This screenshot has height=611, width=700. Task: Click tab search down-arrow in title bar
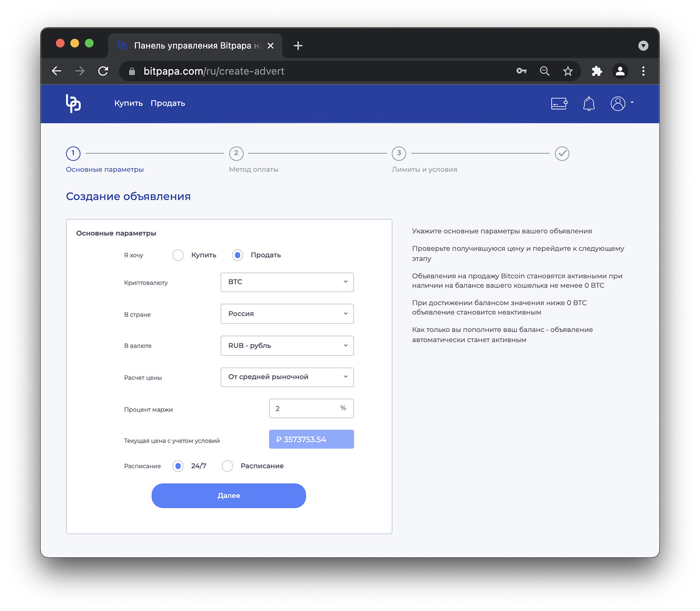(x=644, y=45)
